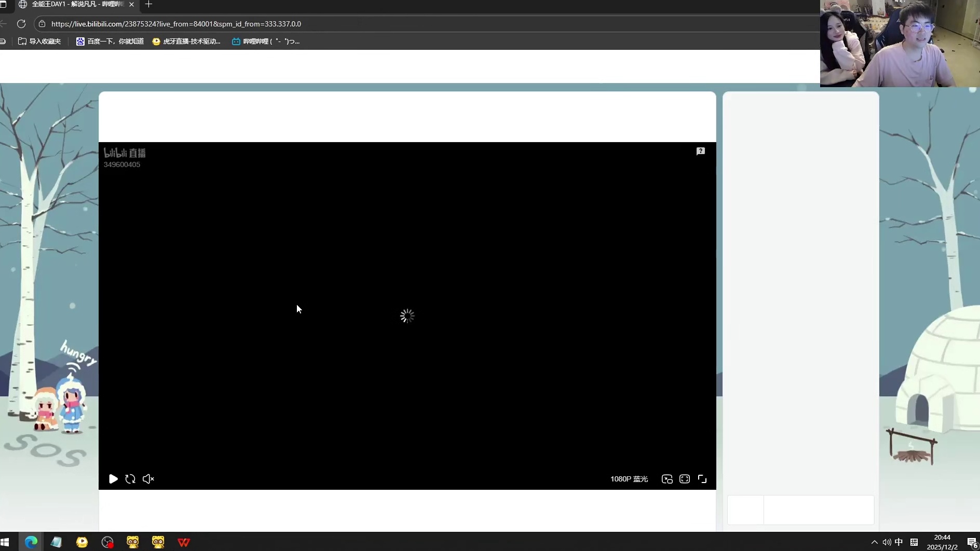The height and width of the screenshot is (551, 980).
Task: Open the Windows notification center icon
Action: coord(972,542)
